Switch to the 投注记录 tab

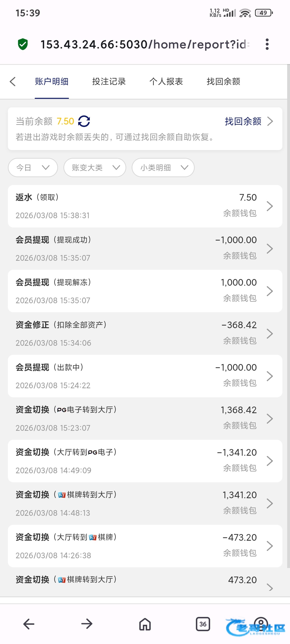(109, 81)
